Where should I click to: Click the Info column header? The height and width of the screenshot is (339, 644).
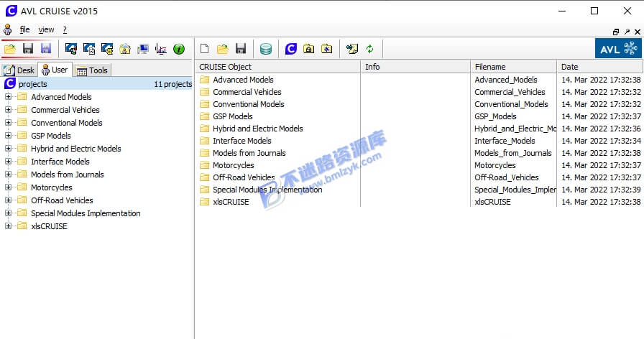click(415, 67)
